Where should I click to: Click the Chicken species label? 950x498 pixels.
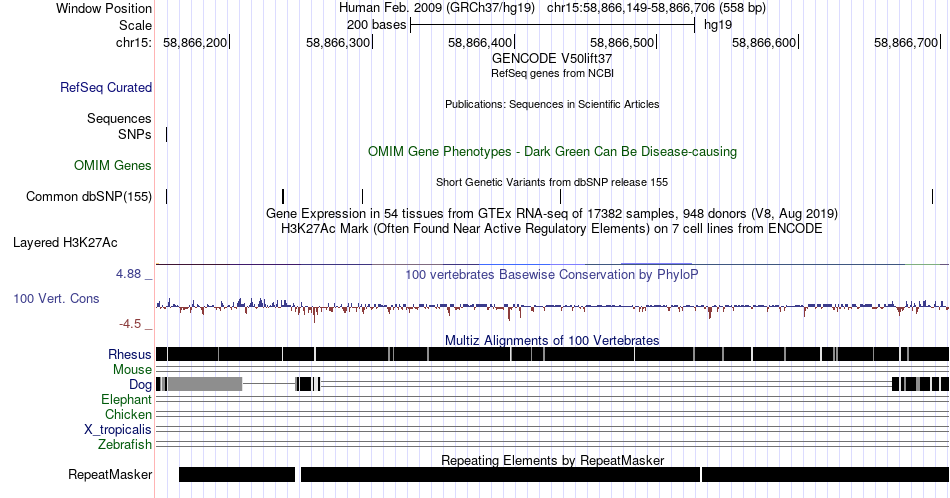pyautogui.click(x=128, y=414)
